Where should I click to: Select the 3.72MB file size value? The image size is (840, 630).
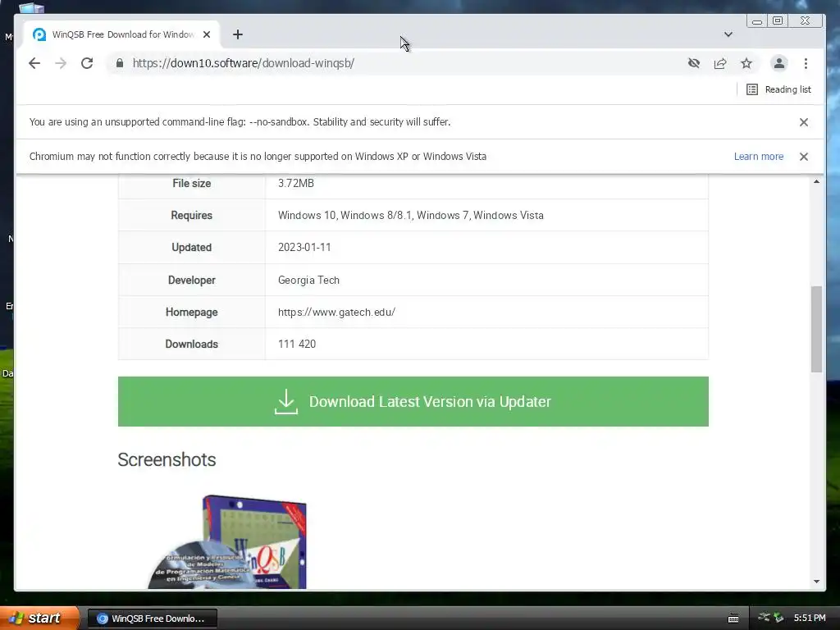tap(295, 183)
